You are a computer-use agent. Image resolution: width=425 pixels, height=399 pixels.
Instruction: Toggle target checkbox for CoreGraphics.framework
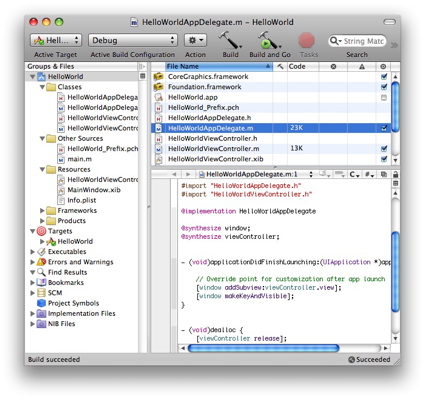pos(384,77)
